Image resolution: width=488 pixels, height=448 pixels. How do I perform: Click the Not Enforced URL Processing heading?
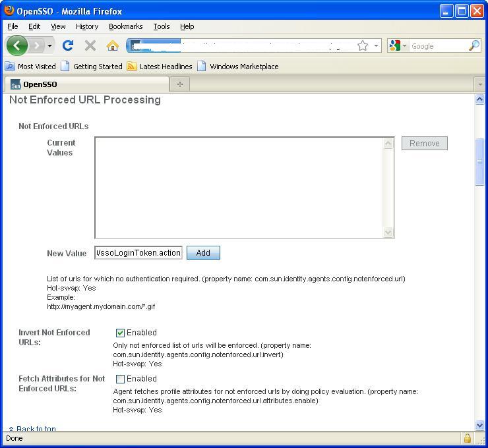85,99
